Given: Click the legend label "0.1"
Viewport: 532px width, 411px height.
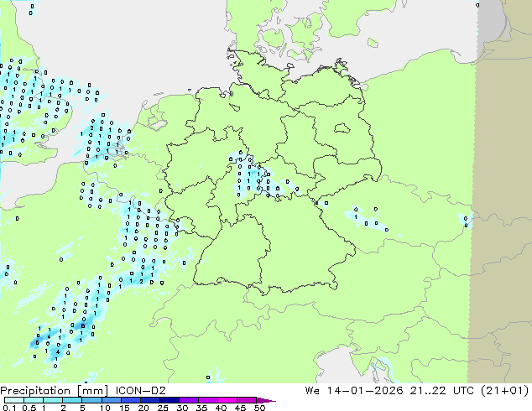Looking at the screenshot, I should point(9,408).
